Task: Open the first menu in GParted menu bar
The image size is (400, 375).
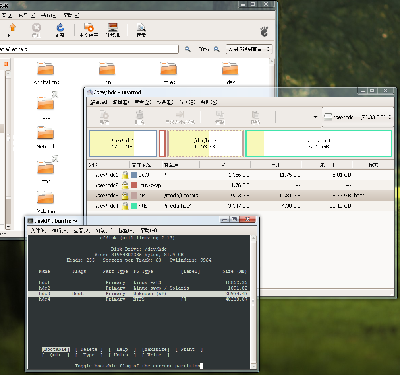Action: (x=99, y=102)
